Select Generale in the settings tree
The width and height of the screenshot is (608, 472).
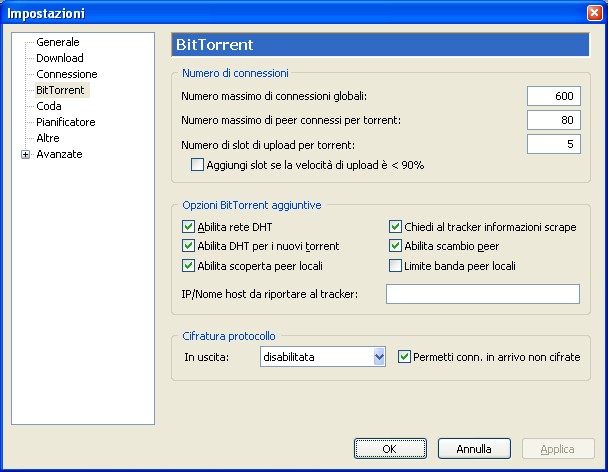(57, 42)
